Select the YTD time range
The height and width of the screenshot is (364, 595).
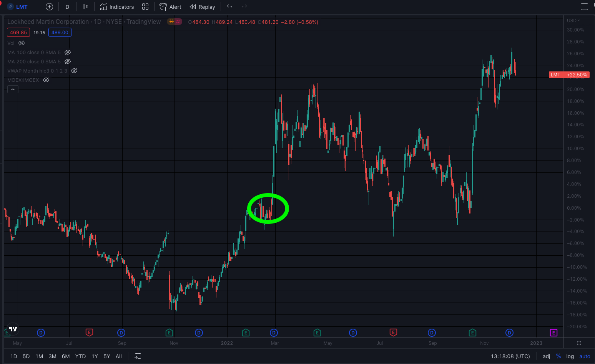(x=80, y=356)
